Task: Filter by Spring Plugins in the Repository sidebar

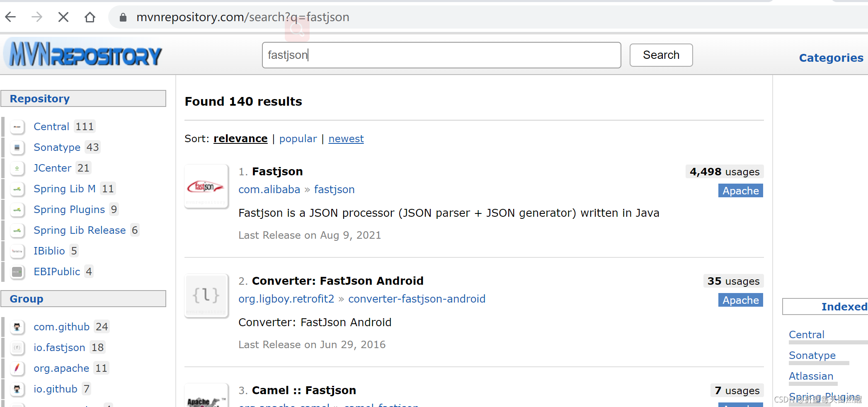Action: tap(69, 209)
